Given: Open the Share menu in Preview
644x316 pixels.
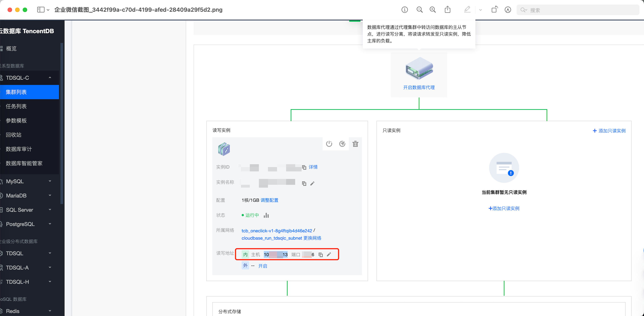Looking at the screenshot, I should tap(447, 9).
